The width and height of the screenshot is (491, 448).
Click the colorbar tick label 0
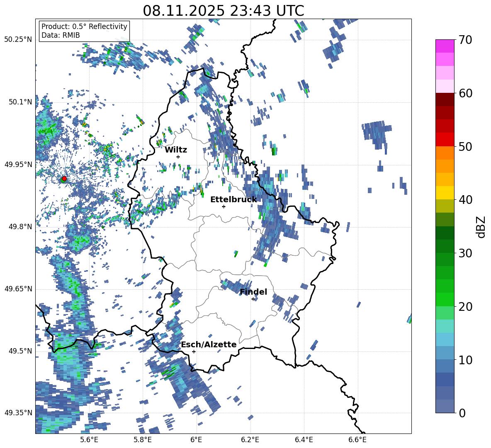(462, 413)
